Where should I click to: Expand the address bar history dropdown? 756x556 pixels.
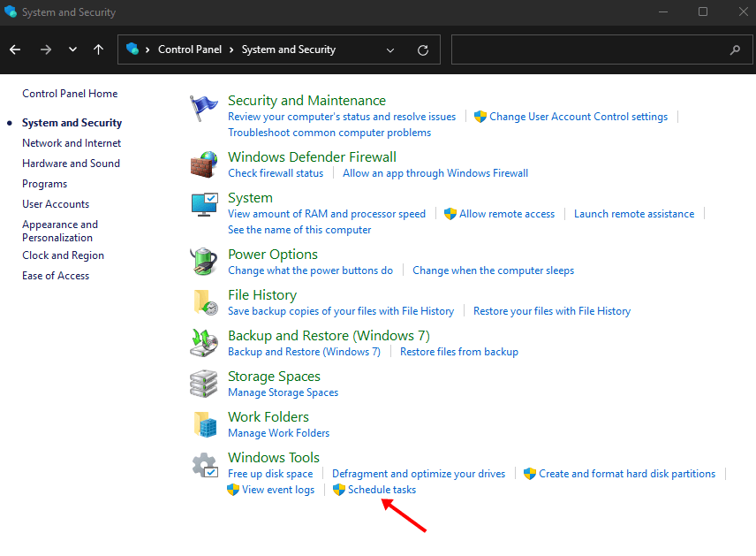[x=390, y=50]
